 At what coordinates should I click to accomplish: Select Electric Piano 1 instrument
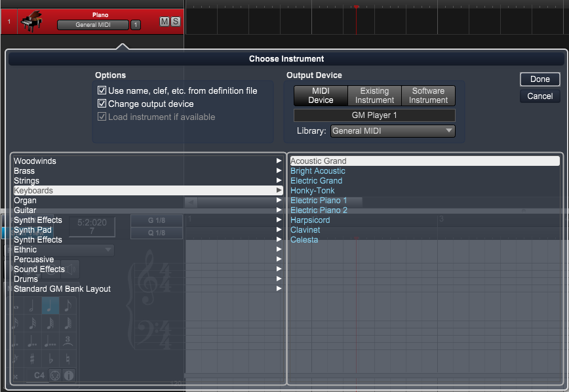pyautogui.click(x=319, y=201)
